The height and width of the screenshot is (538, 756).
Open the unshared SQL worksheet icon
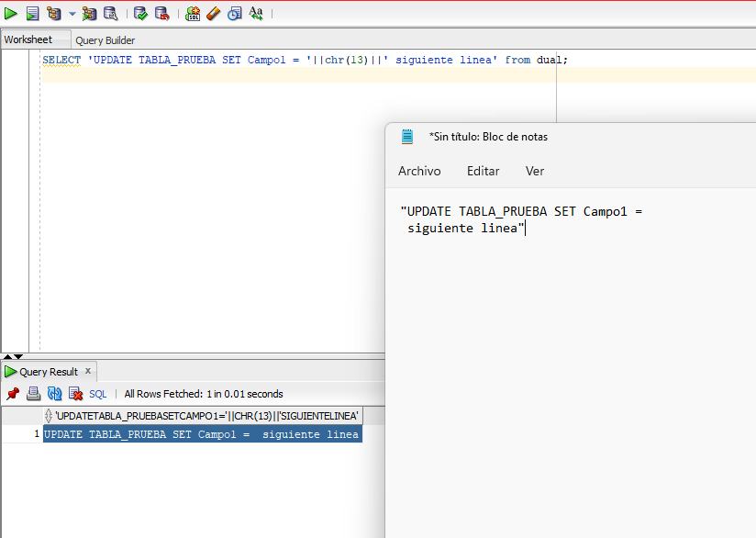click(x=193, y=13)
